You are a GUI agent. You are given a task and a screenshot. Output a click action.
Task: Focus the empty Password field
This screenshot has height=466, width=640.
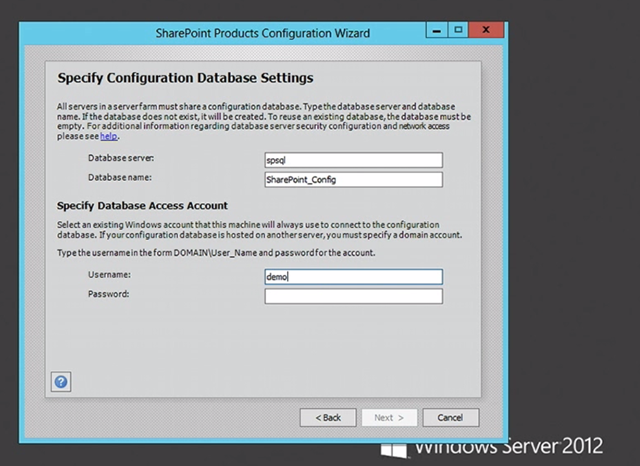(x=353, y=296)
